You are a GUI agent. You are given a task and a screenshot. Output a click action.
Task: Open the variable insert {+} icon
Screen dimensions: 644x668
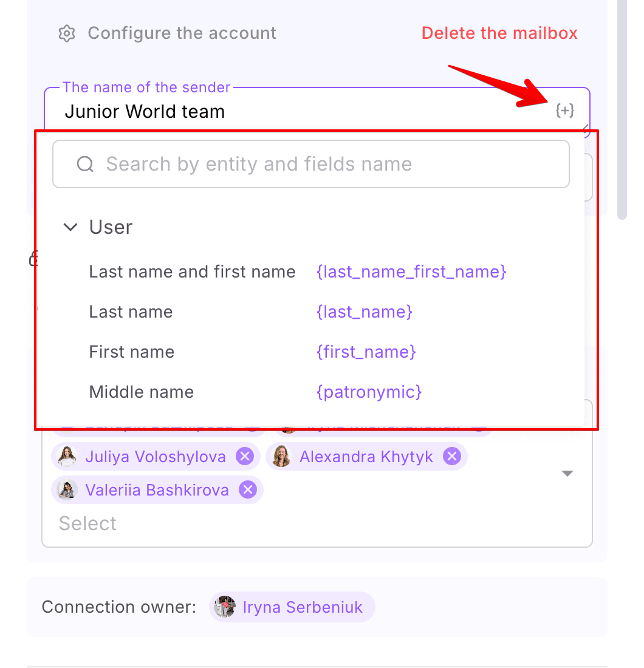pyautogui.click(x=565, y=111)
